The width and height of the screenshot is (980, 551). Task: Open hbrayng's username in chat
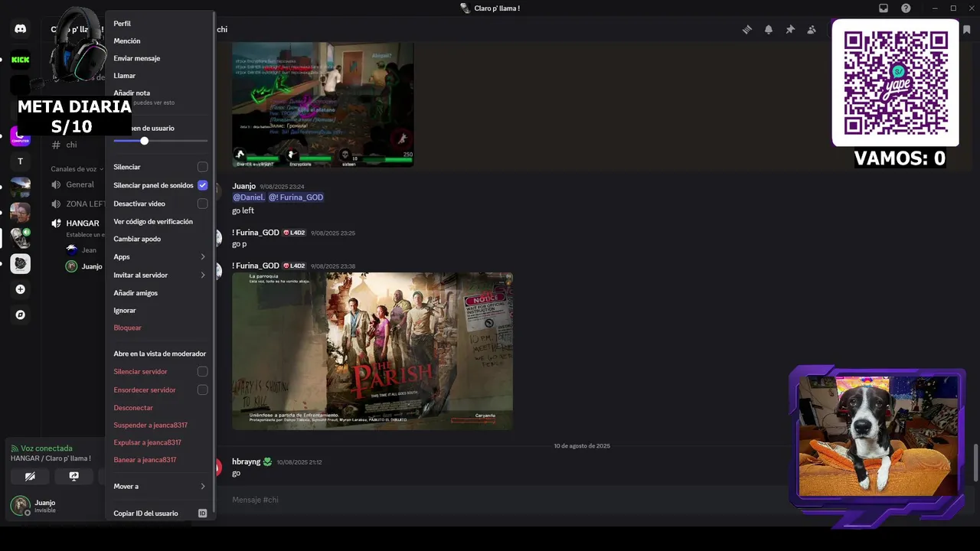tap(247, 461)
